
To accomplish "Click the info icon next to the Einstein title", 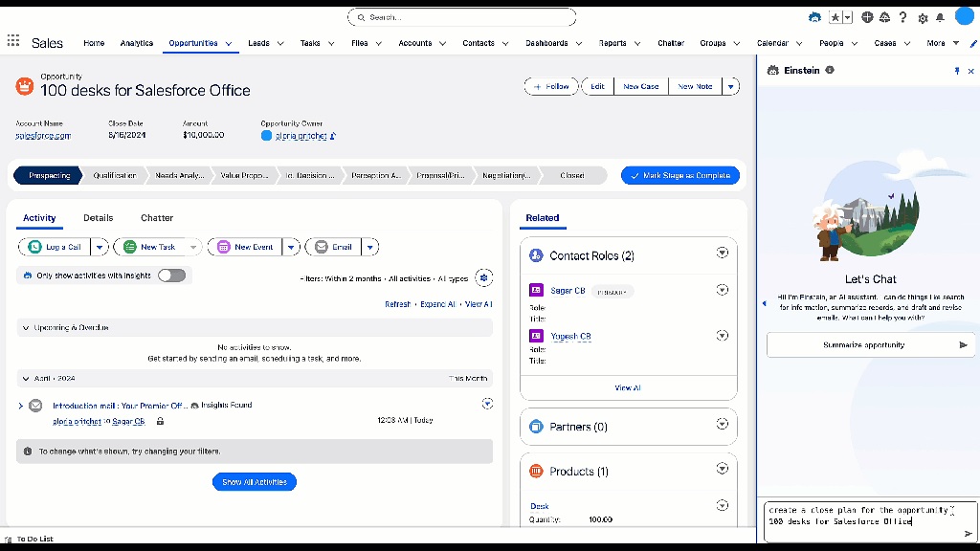I will pyautogui.click(x=830, y=70).
